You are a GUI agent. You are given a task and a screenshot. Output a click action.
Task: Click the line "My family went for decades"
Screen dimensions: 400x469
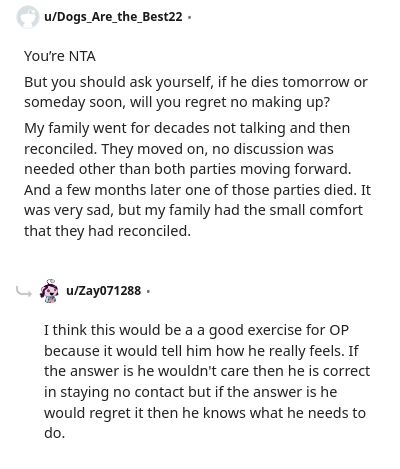187,128
